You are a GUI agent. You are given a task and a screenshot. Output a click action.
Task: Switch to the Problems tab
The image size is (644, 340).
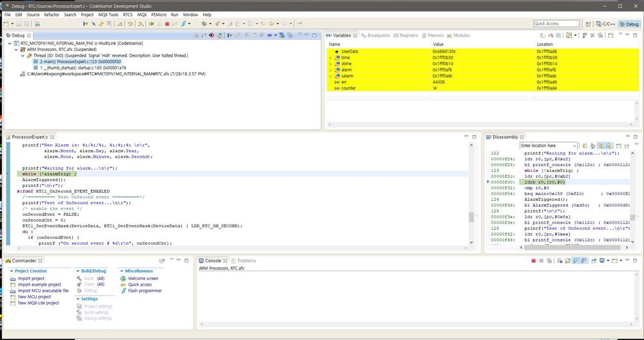244,261
